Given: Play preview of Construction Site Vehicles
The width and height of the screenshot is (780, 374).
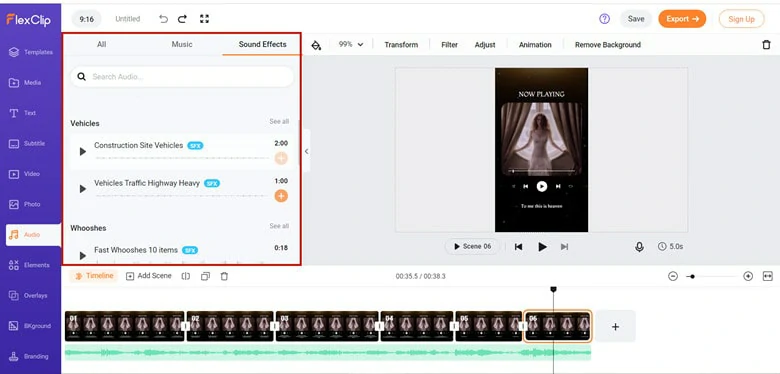Looking at the screenshot, I should (83, 151).
